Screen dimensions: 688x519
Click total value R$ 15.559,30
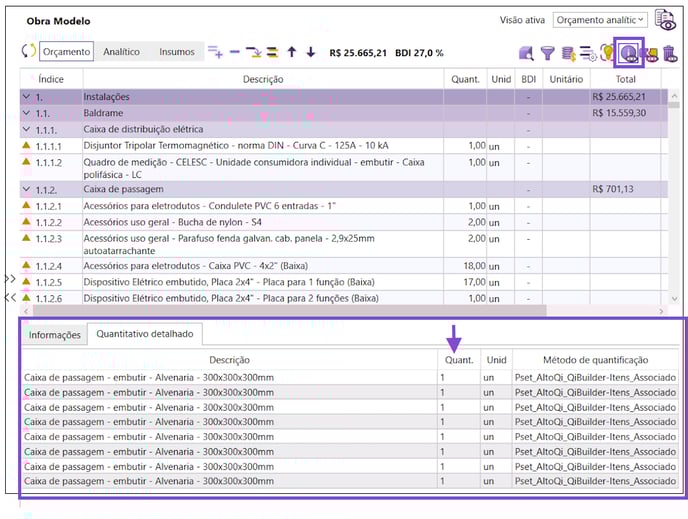(x=619, y=113)
